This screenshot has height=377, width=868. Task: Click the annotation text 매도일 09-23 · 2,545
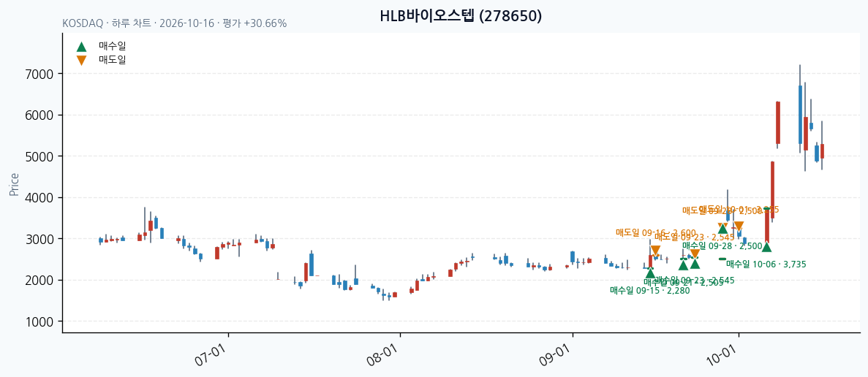pos(695,237)
